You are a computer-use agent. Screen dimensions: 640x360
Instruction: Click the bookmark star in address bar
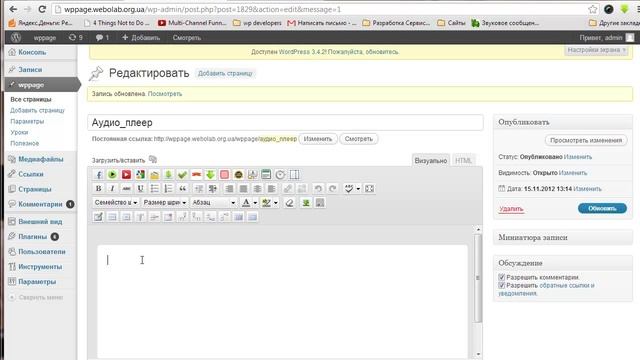(593, 9)
